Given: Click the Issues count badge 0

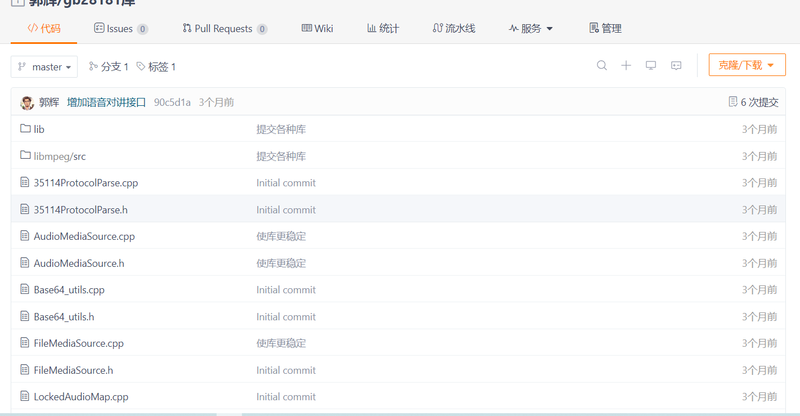Looking at the screenshot, I should coord(143,29).
